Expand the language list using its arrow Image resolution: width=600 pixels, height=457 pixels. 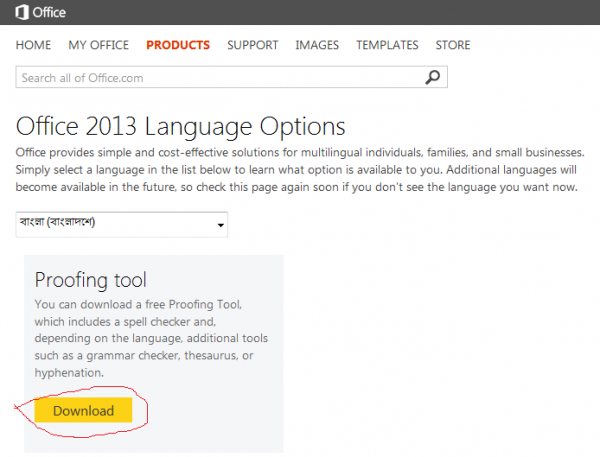(220, 225)
